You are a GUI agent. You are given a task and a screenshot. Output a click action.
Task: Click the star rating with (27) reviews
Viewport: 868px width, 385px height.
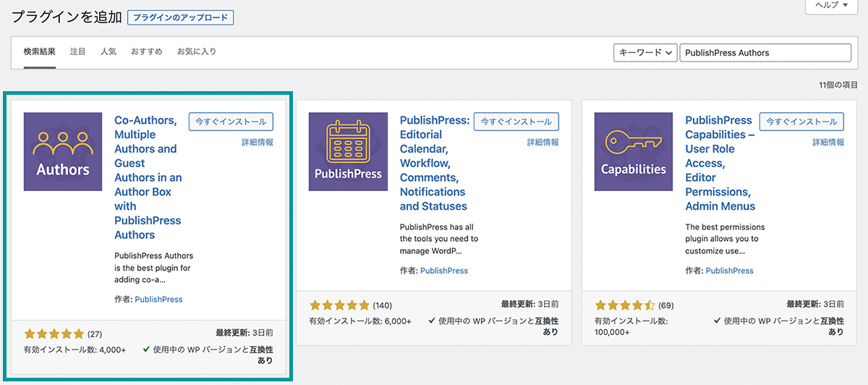coord(54,334)
